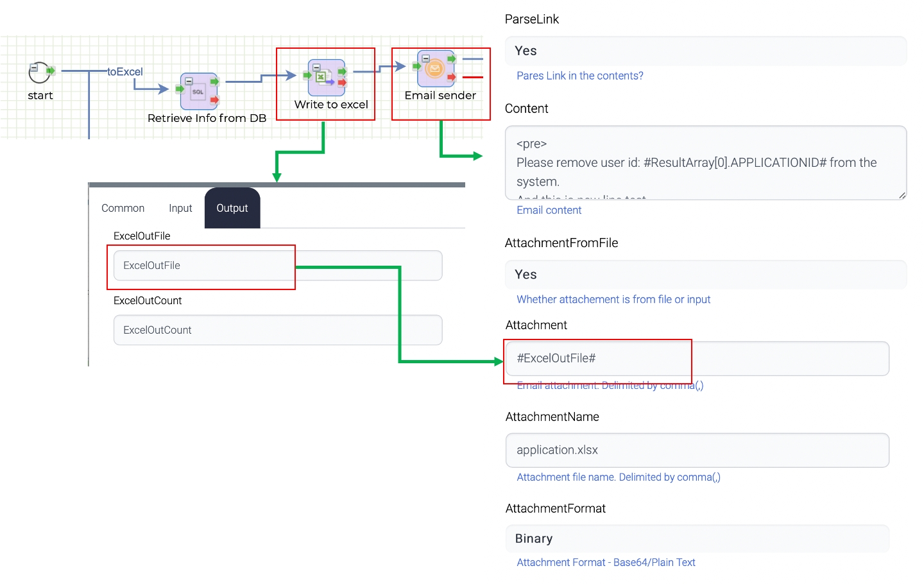Viewport: 924px width, 584px height.
Task: Open the AttachmentFormat Binary dropdown
Action: 697,539
